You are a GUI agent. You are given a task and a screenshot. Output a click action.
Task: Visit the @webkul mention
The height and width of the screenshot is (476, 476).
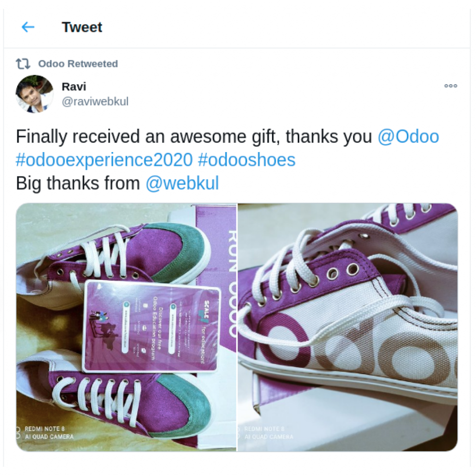pos(182,183)
